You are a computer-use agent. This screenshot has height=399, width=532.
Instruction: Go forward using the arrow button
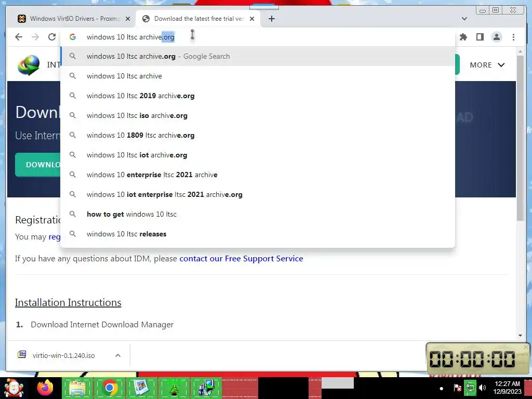tap(35, 37)
